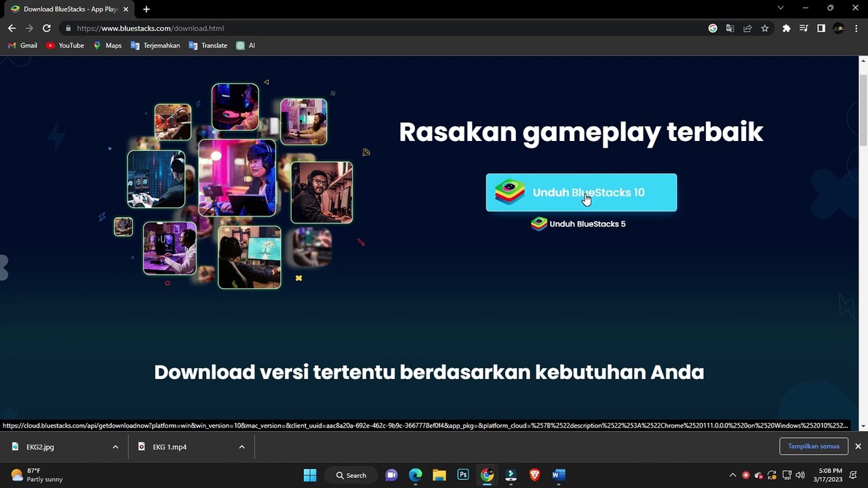Screen dimensions: 868x488
Task: Open the tab search chevron
Action: click(781, 8)
